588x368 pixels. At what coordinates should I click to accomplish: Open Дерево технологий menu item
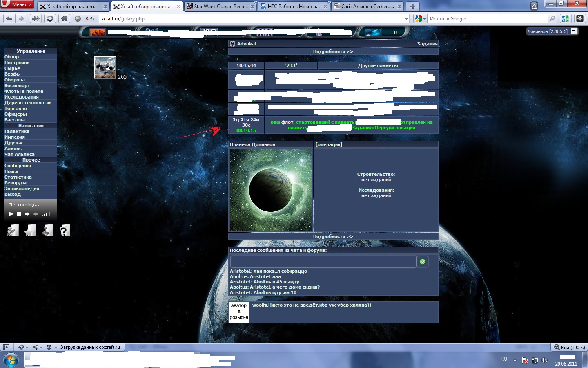tap(28, 103)
